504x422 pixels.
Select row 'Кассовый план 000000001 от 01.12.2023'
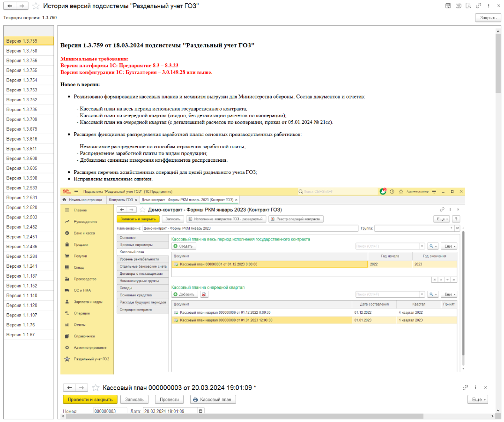tap(314, 264)
